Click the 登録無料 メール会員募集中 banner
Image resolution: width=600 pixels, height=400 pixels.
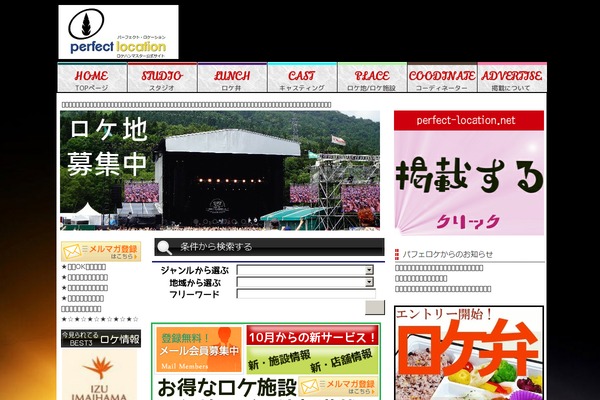199,349
